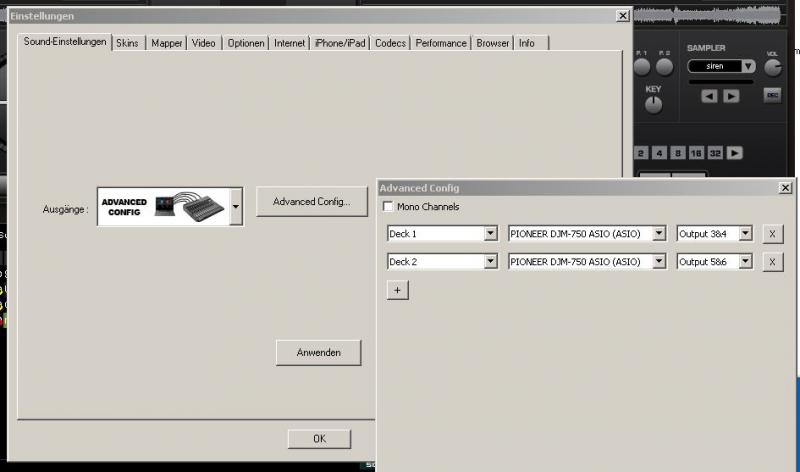800x472 pixels.
Task: Enable the Mono Channels checkbox
Action: tap(388, 207)
